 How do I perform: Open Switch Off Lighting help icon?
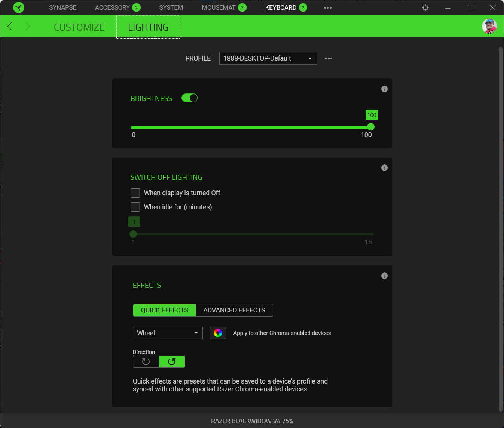coord(384,168)
